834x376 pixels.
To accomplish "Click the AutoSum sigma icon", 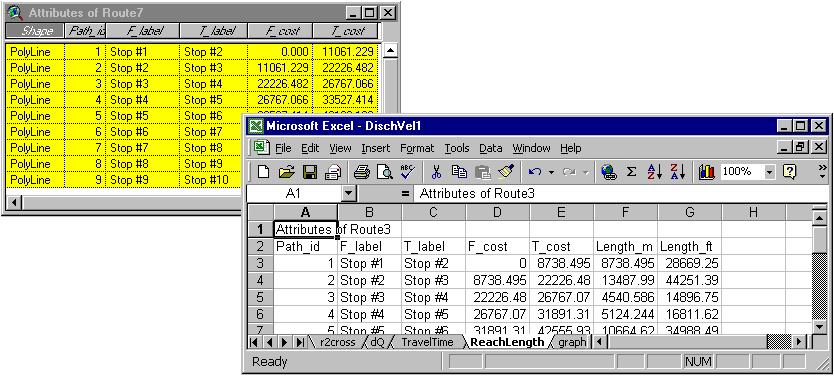I will [631, 172].
